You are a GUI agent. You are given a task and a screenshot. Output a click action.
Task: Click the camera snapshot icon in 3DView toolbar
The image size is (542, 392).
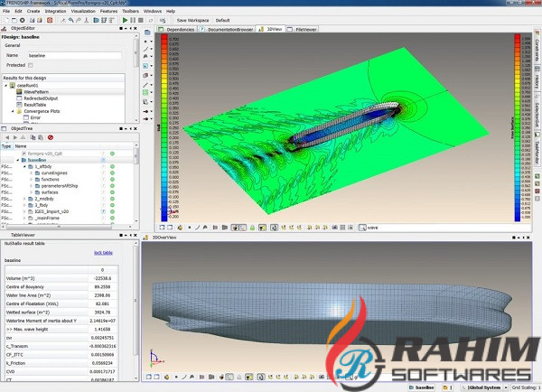pos(334,228)
